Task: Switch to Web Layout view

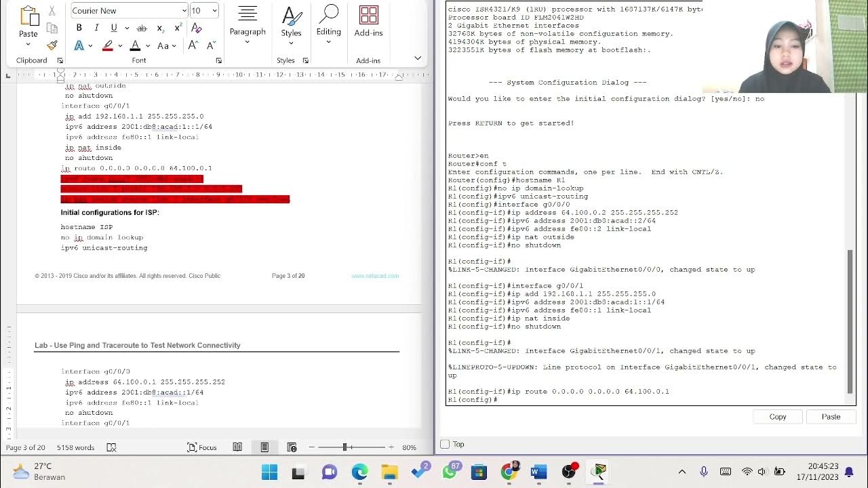Action: pos(292,447)
